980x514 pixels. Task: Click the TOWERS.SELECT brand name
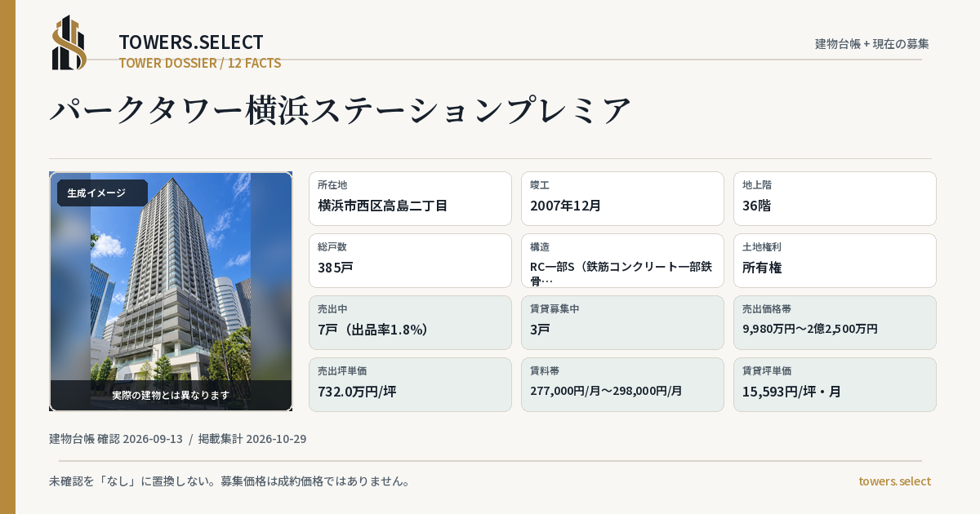191,42
